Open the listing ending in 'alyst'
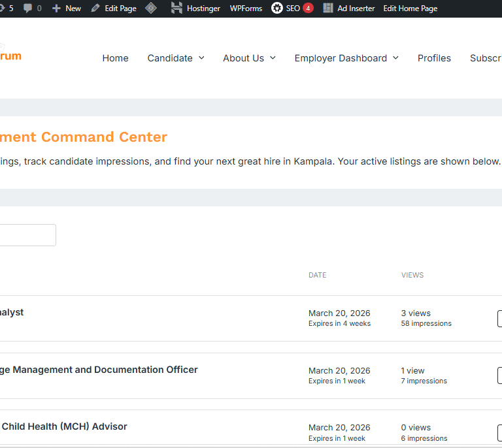The height and width of the screenshot is (448, 502). tap(12, 312)
